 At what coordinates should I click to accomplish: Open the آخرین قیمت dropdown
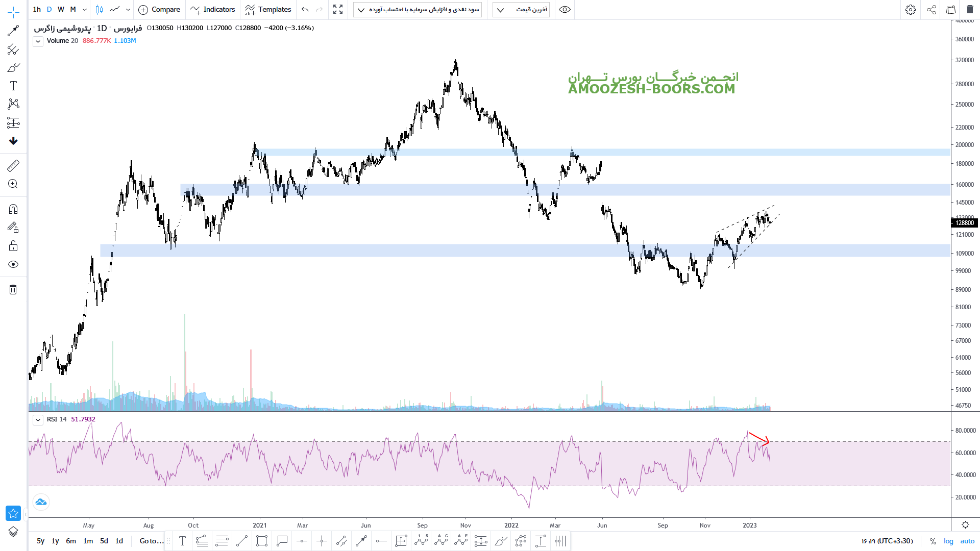pos(521,10)
